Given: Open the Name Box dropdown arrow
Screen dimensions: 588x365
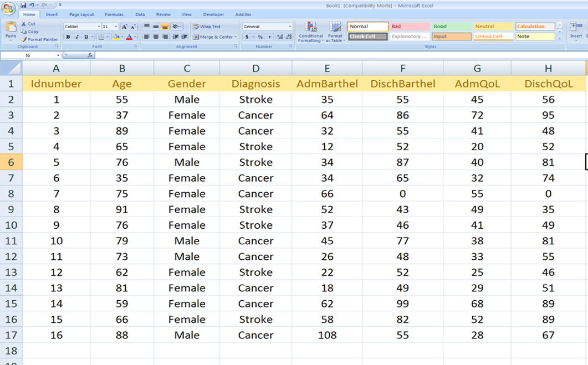Looking at the screenshot, I should (x=58, y=55).
